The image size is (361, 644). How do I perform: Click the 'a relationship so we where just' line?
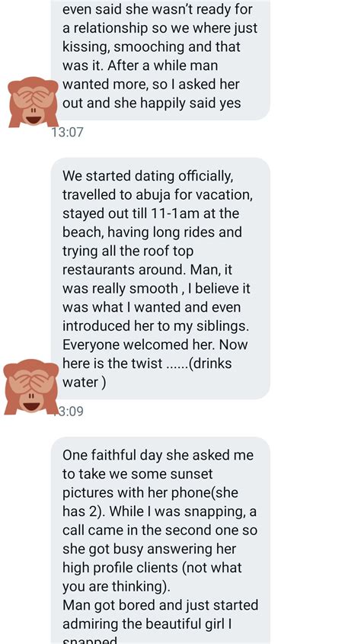[x=160, y=28]
